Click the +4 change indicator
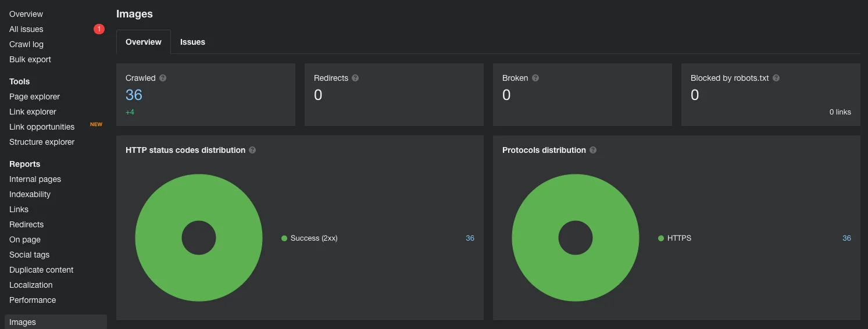 pyautogui.click(x=130, y=112)
